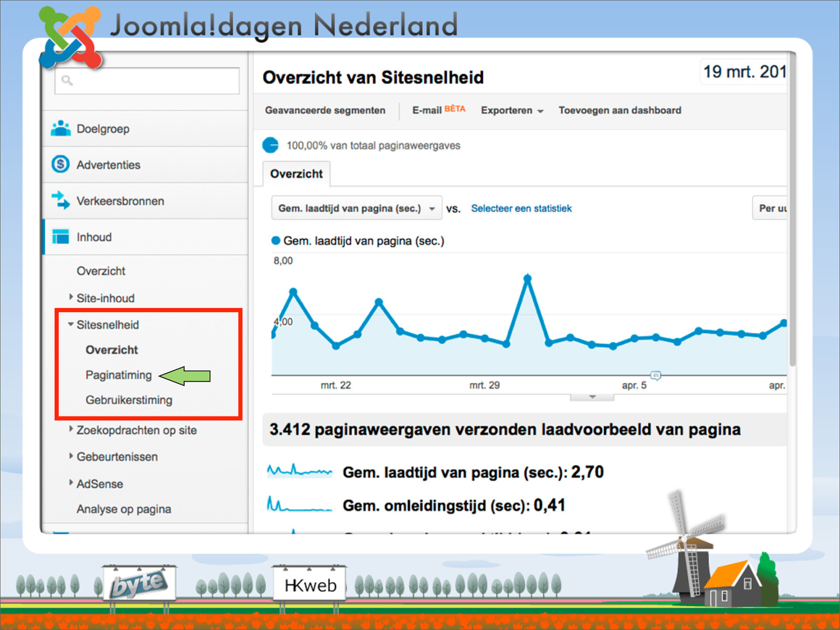Select the Overzicht tab
This screenshot has height=630, width=840.
click(x=297, y=174)
